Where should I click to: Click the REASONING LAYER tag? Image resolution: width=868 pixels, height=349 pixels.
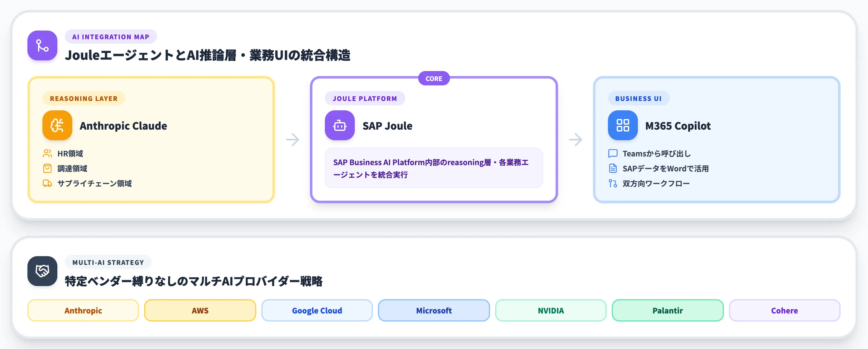coord(84,98)
